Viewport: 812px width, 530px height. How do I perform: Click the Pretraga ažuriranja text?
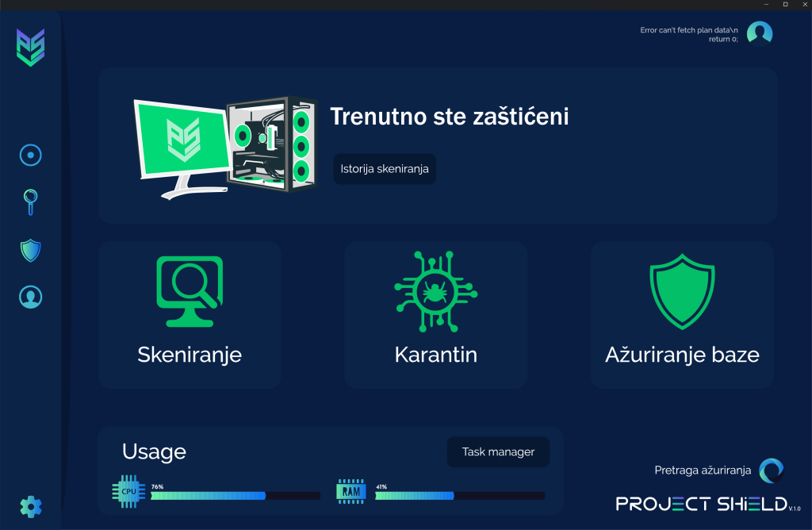(702, 470)
